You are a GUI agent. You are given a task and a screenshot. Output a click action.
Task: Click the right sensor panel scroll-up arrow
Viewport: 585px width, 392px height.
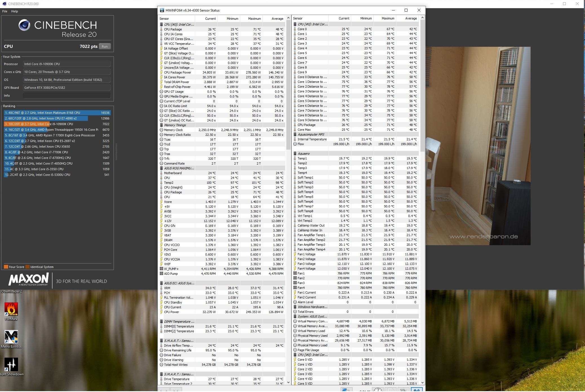pos(422,18)
